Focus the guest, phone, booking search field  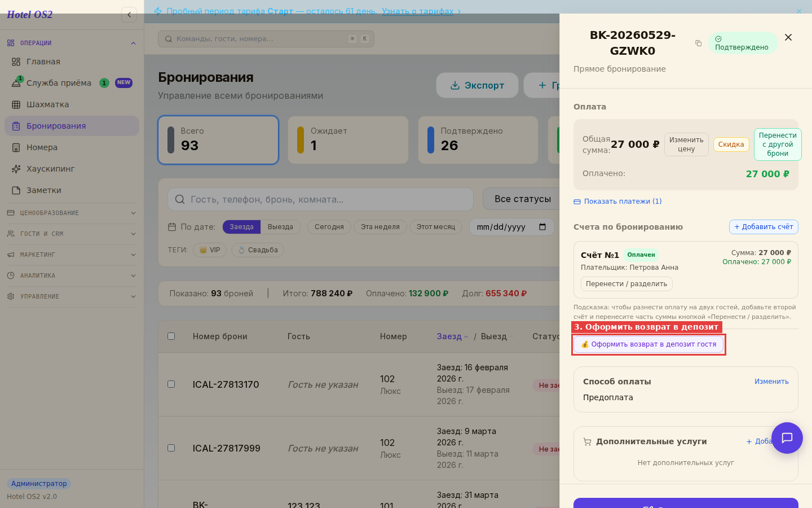(320, 199)
